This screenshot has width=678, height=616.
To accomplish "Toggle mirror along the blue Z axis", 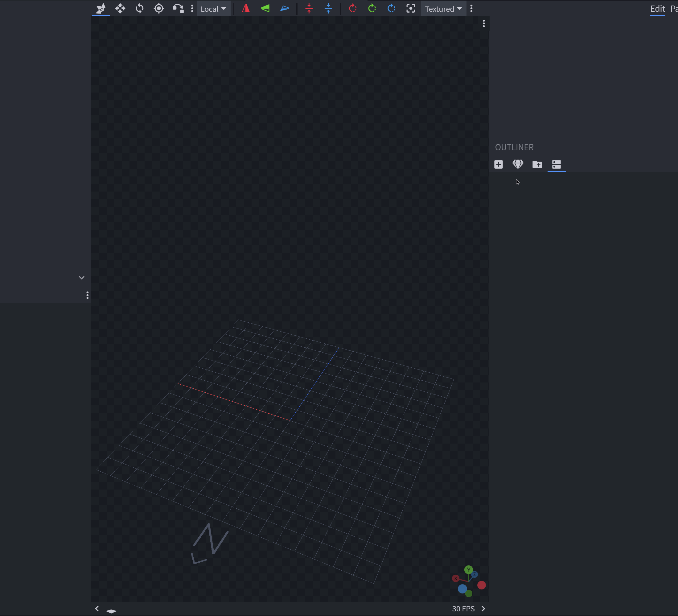I will tap(285, 8).
